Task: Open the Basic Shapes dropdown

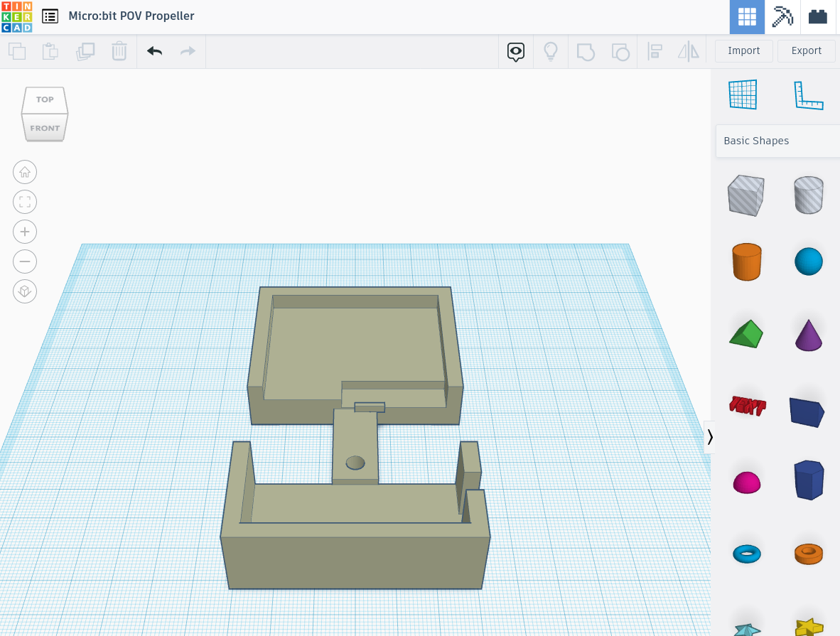Action: click(x=778, y=141)
